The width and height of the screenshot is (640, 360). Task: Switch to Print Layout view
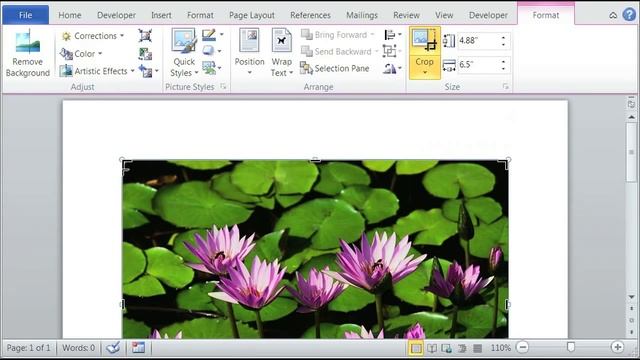tap(416, 348)
